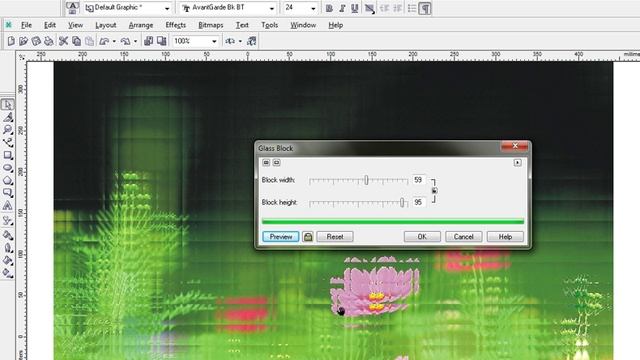Expand the Undo history dropdown arrow
The width and height of the screenshot is (640, 360).
tap(114, 41)
